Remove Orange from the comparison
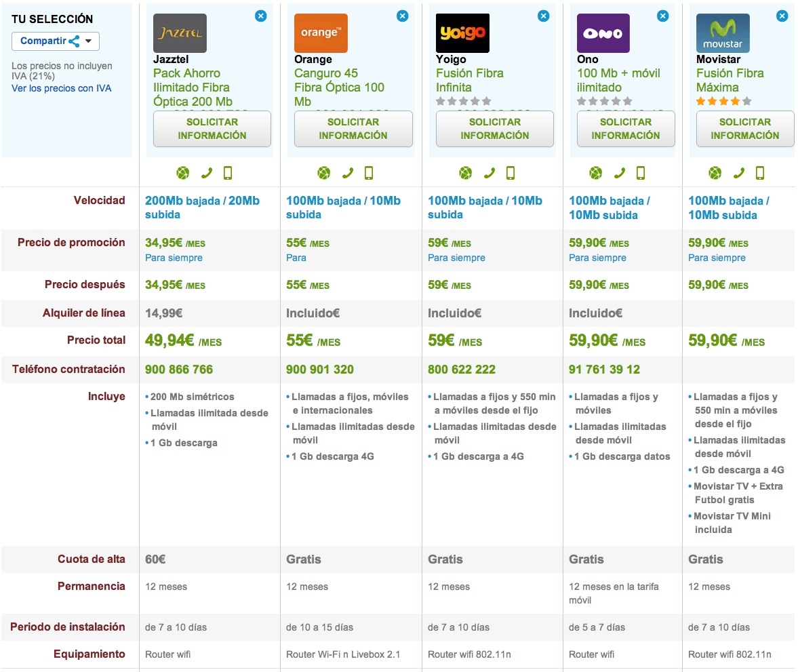 tap(402, 16)
